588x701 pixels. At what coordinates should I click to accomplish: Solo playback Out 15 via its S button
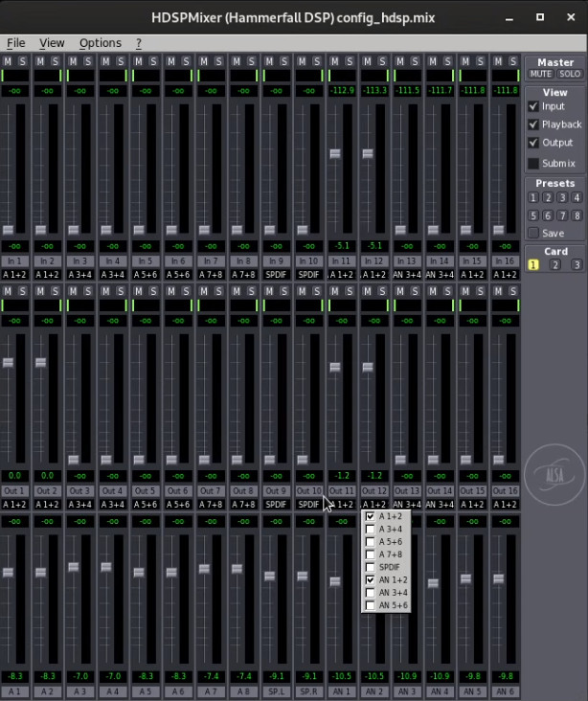coord(480,291)
